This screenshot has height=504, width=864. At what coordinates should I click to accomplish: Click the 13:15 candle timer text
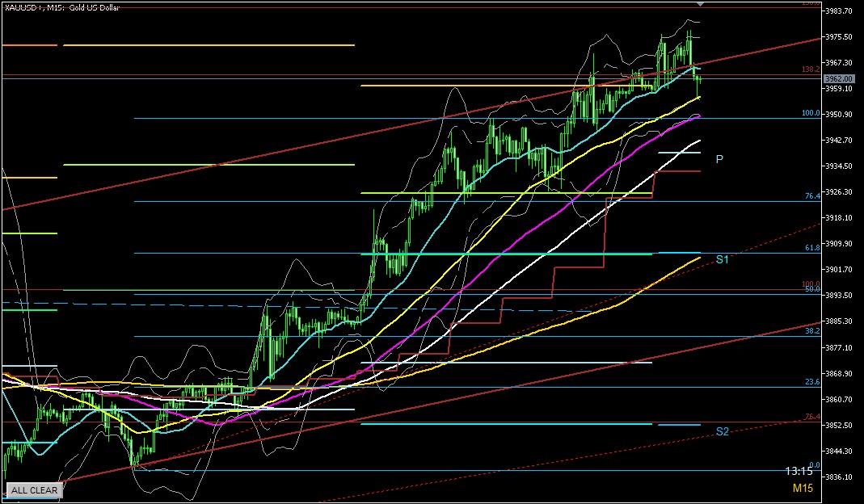(799, 471)
